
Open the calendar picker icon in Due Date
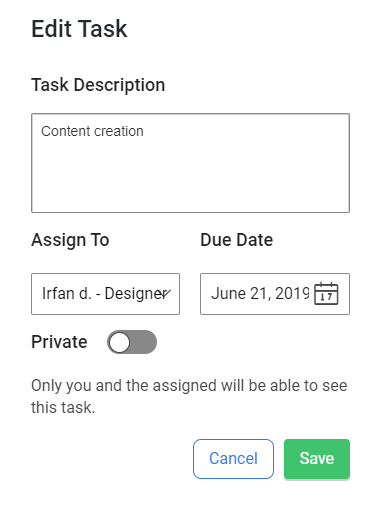[x=326, y=294]
